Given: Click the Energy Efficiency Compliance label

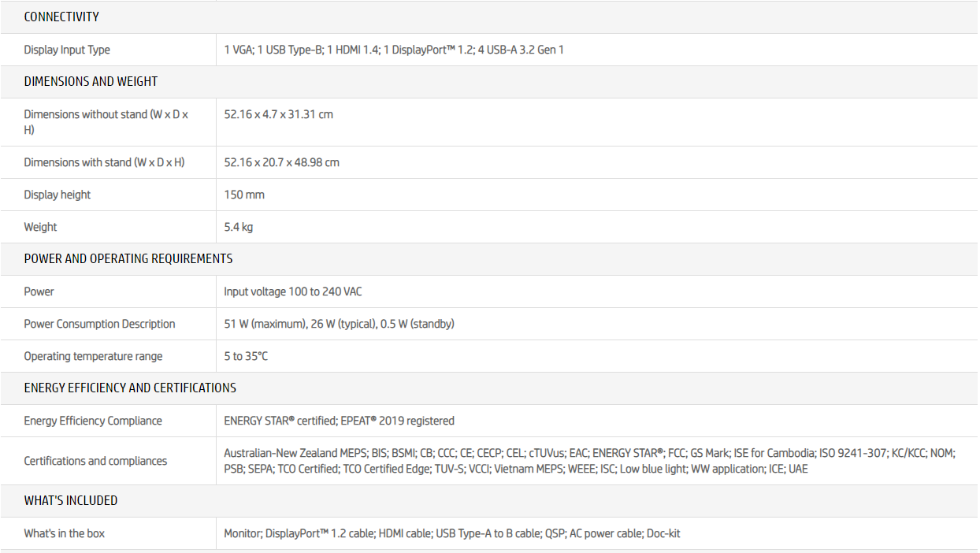Looking at the screenshot, I should click(93, 421).
